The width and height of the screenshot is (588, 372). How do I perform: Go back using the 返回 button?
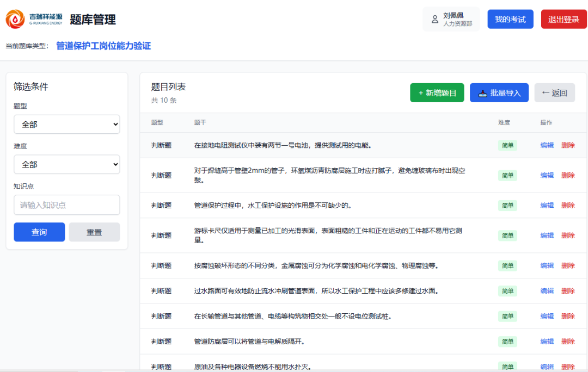[x=554, y=93]
